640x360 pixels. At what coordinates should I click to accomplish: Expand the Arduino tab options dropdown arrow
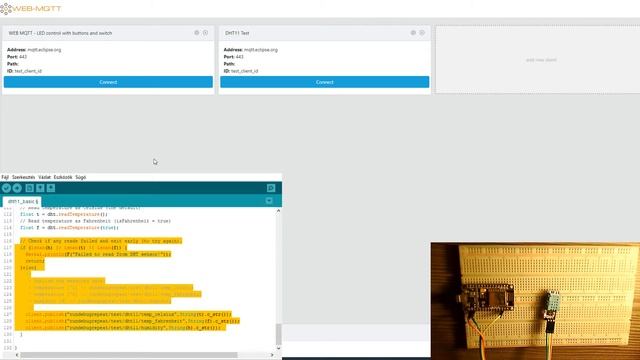[x=269, y=200]
